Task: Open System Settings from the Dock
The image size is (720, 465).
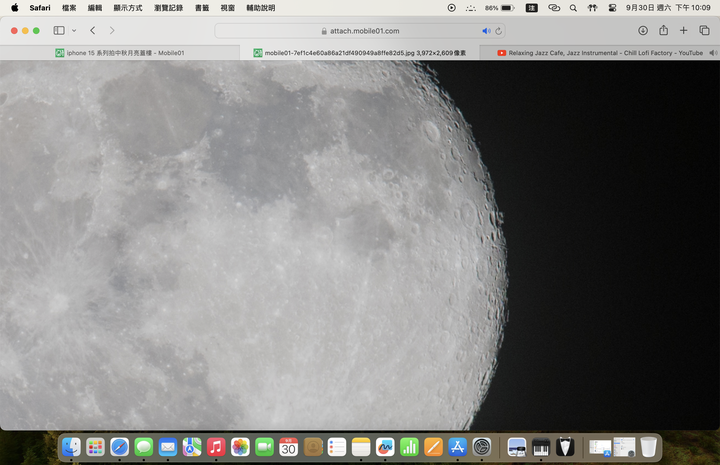Action: point(482,447)
